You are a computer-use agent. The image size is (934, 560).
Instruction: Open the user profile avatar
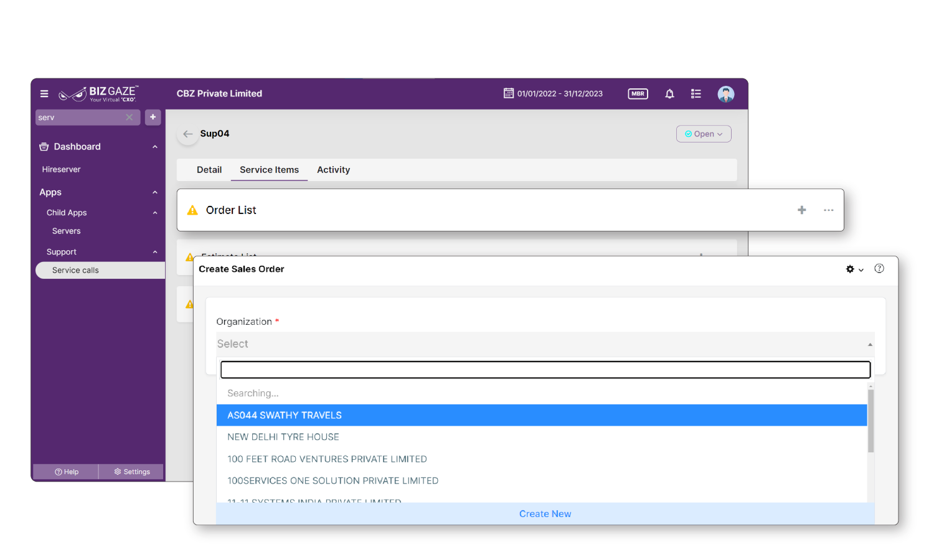coord(725,94)
